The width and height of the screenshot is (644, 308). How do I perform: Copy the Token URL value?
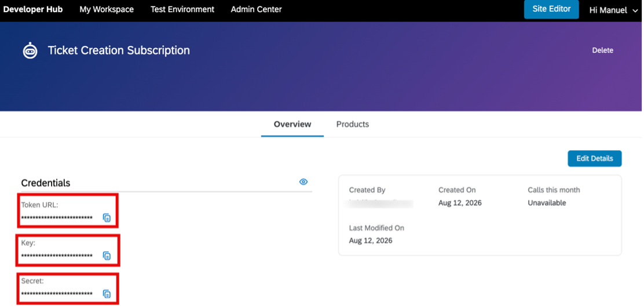(107, 218)
